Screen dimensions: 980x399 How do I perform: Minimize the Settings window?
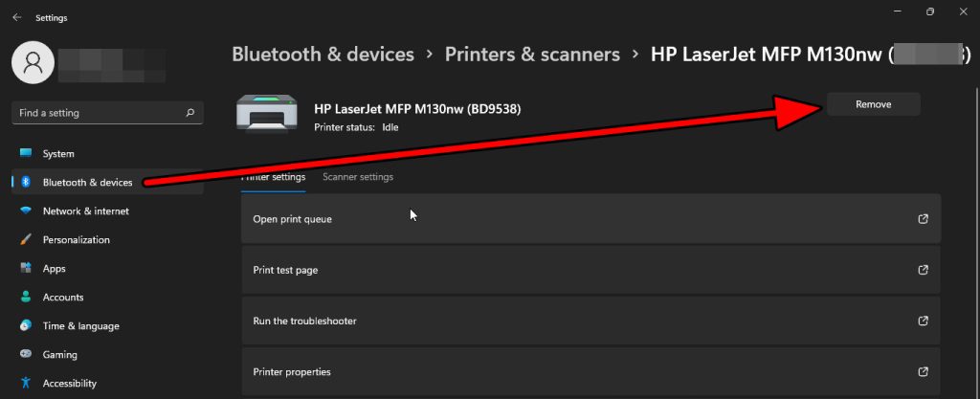tap(898, 11)
